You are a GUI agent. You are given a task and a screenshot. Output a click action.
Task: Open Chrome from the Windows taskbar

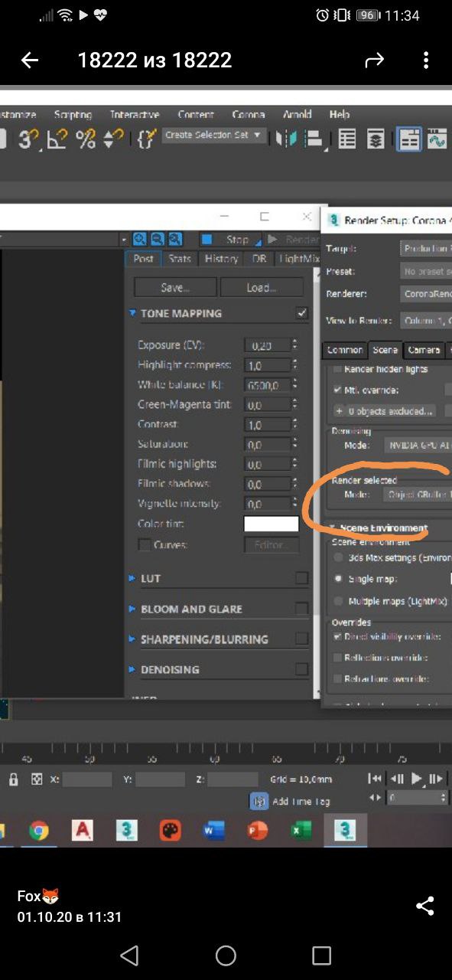[x=38, y=831]
